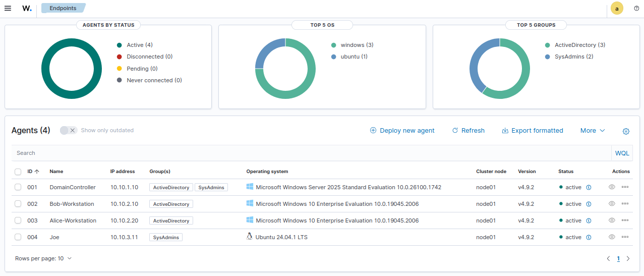This screenshot has width=644, height=276.
Task: Click info icon beside DomainController active status
Action: click(x=589, y=188)
